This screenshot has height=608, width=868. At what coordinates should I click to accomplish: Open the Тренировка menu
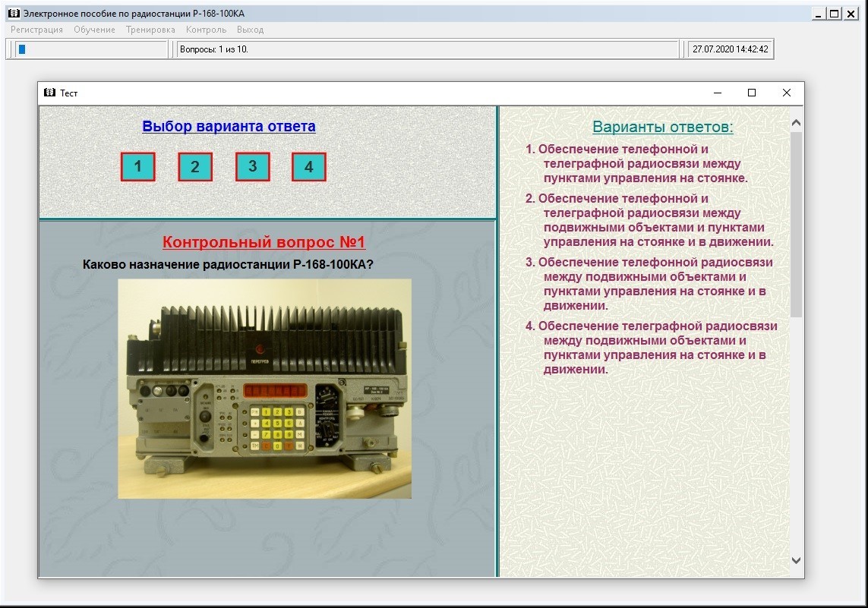(x=150, y=30)
